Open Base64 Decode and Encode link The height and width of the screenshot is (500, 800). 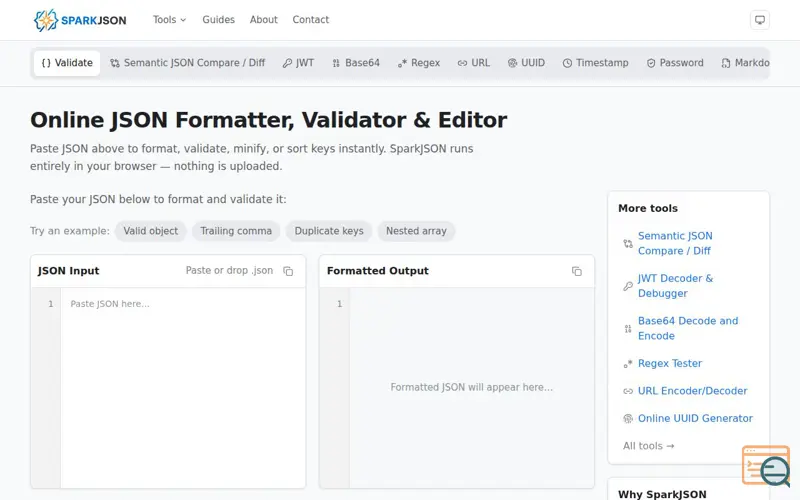coord(688,329)
